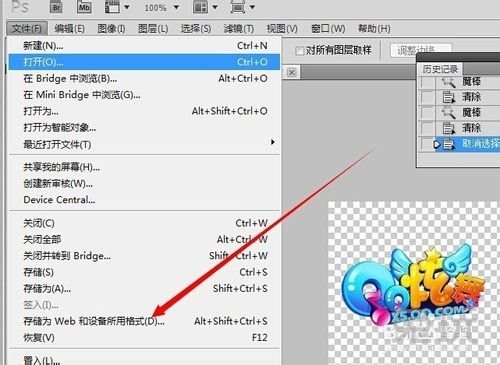Set history brush source for 取消选择 row

pyautogui.click(x=428, y=144)
